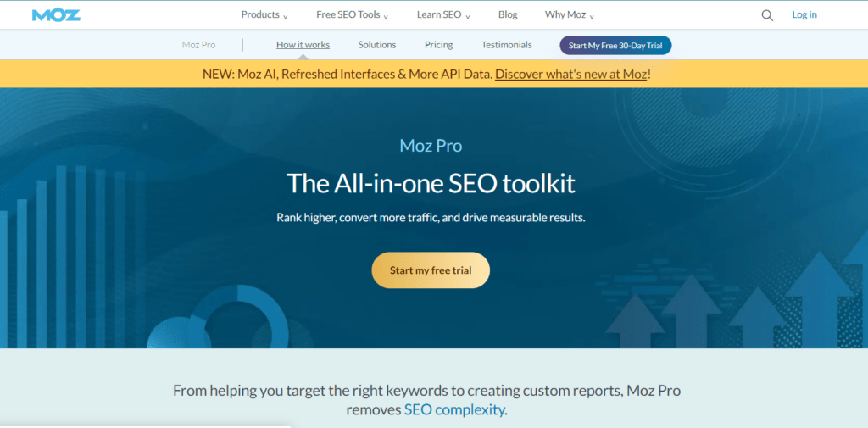The height and width of the screenshot is (428, 868).
Task: Click Start My Free 30-Day Trial button
Action: (615, 45)
